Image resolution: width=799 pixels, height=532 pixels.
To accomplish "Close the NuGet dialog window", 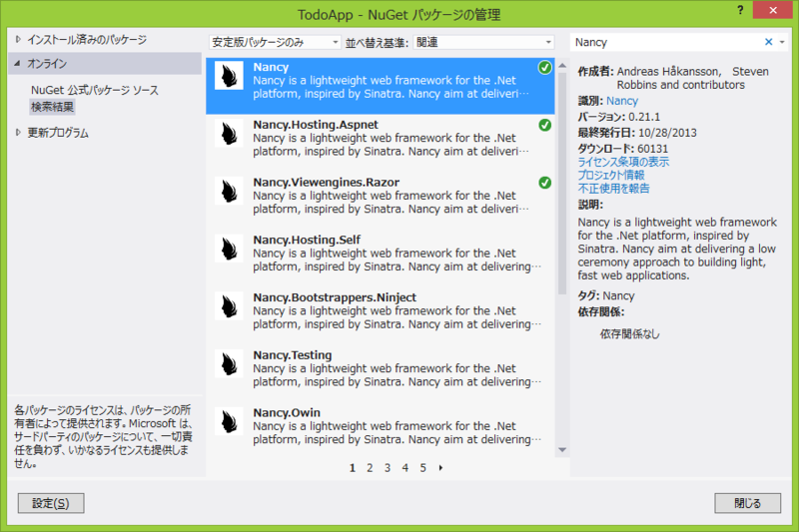I will click(x=772, y=10).
